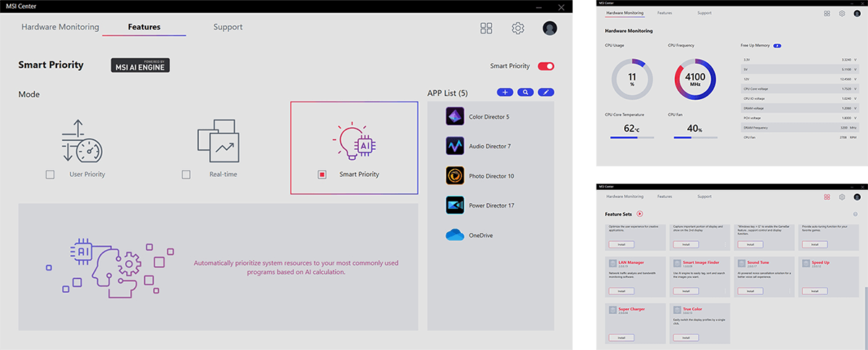The width and height of the screenshot is (868, 350).
Task: Open the grid icon beside the Smart Priority gear
Action: click(486, 28)
